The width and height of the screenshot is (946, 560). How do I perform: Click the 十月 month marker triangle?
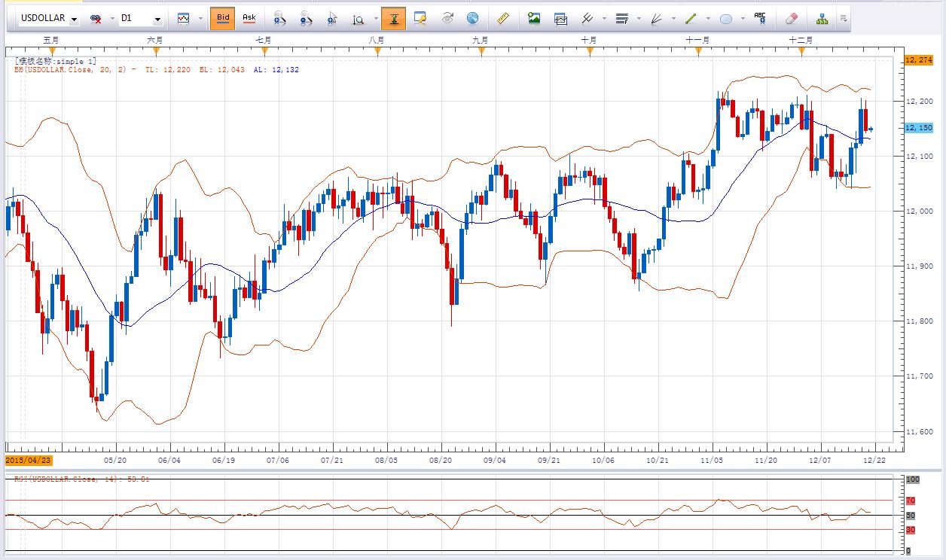pyautogui.click(x=590, y=50)
